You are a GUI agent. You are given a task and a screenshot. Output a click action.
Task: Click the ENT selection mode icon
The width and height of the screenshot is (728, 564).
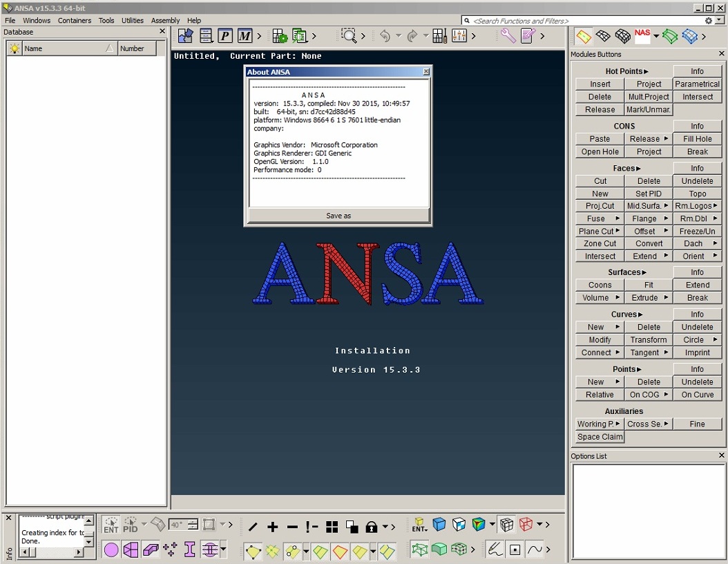pos(111,525)
